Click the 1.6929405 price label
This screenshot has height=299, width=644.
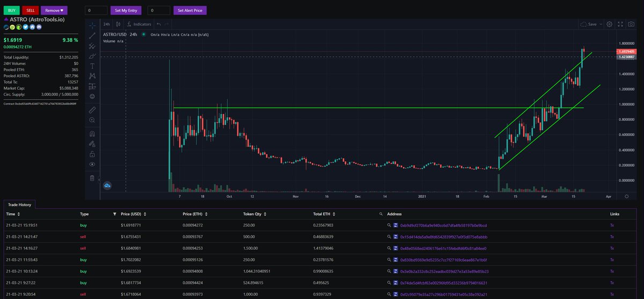coord(628,51)
